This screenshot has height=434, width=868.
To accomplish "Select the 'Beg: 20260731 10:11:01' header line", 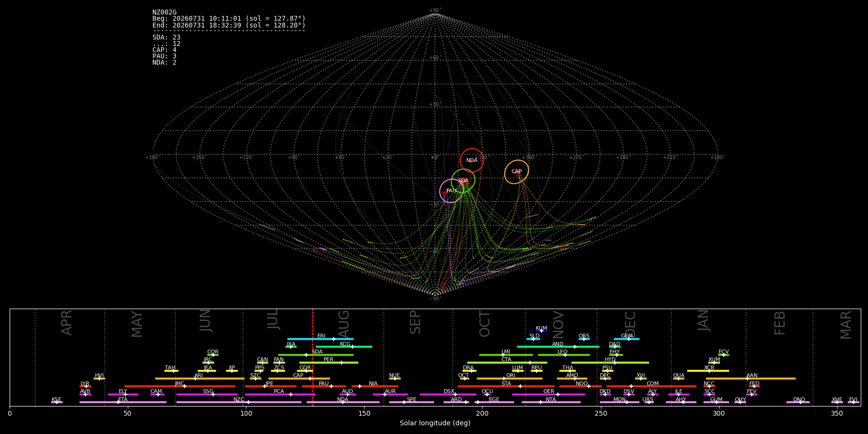I will pos(229,19).
